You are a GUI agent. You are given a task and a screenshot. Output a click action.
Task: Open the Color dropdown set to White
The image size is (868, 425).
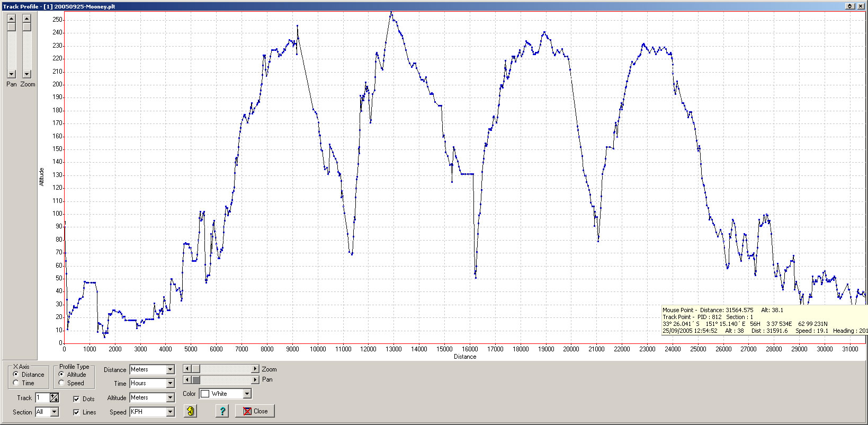[x=247, y=394]
